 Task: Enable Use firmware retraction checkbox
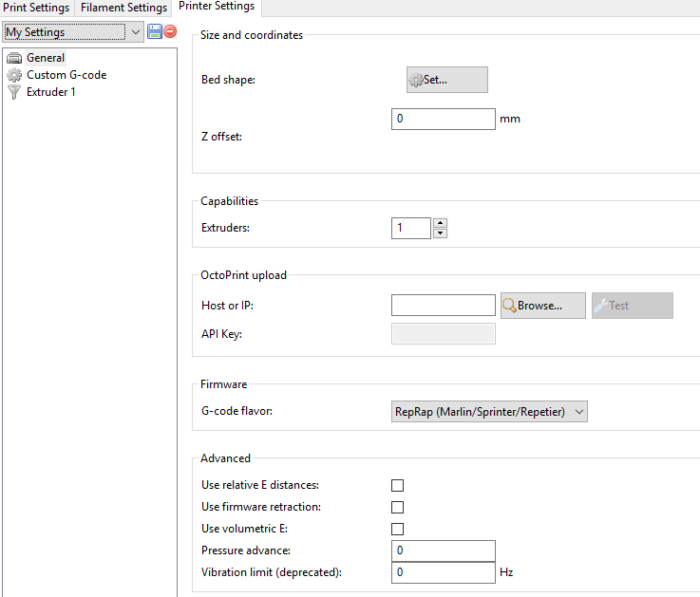397,508
